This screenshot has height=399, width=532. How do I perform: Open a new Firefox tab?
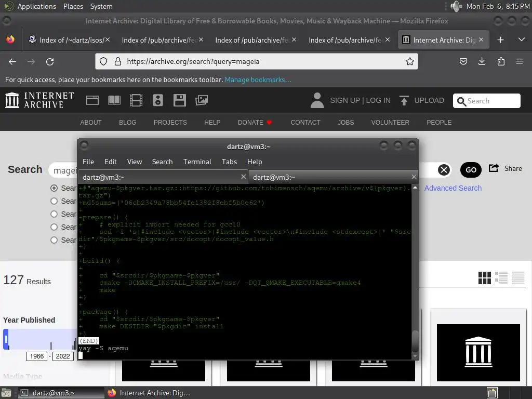500,39
